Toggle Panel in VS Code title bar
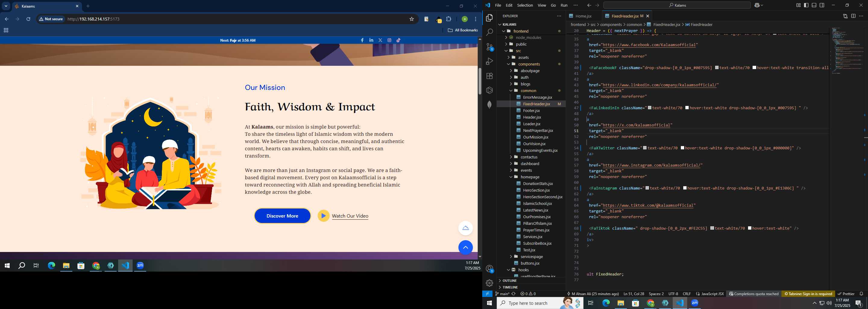Screen dimensions: 868x309 coord(814,5)
